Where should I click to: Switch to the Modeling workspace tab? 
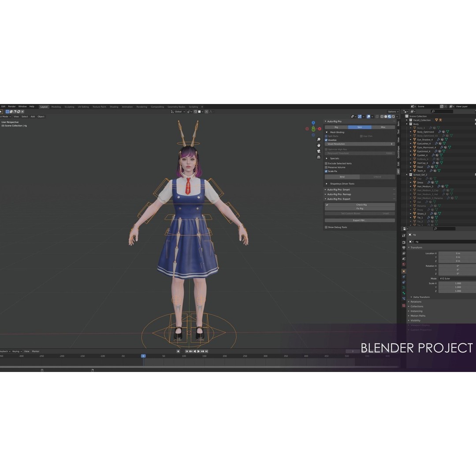(56, 107)
